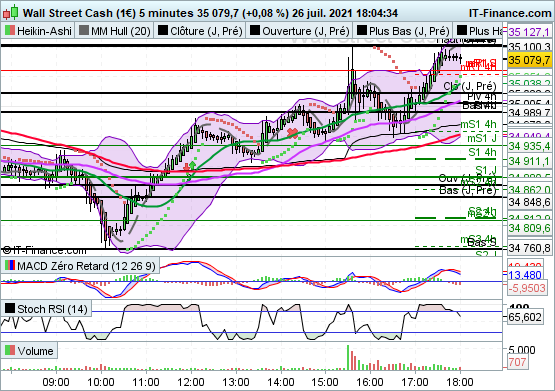Viewport: 555px width, 391px height.
Task: Click the mS1 4h pivot label
Action: tap(479, 124)
